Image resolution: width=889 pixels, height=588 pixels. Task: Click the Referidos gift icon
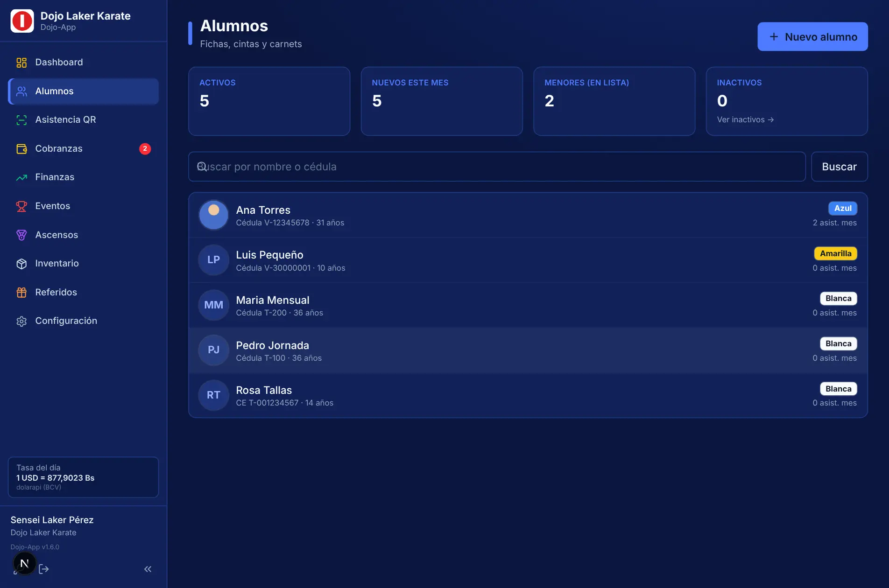[21, 293]
